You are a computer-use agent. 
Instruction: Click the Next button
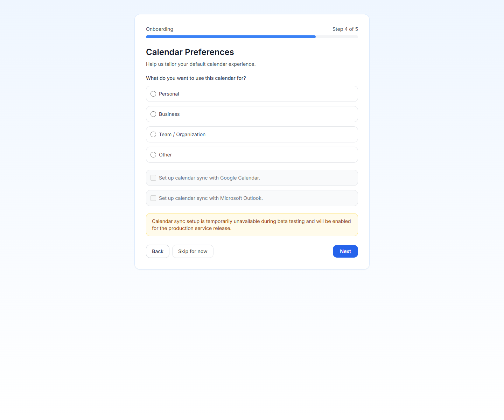(x=345, y=251)
